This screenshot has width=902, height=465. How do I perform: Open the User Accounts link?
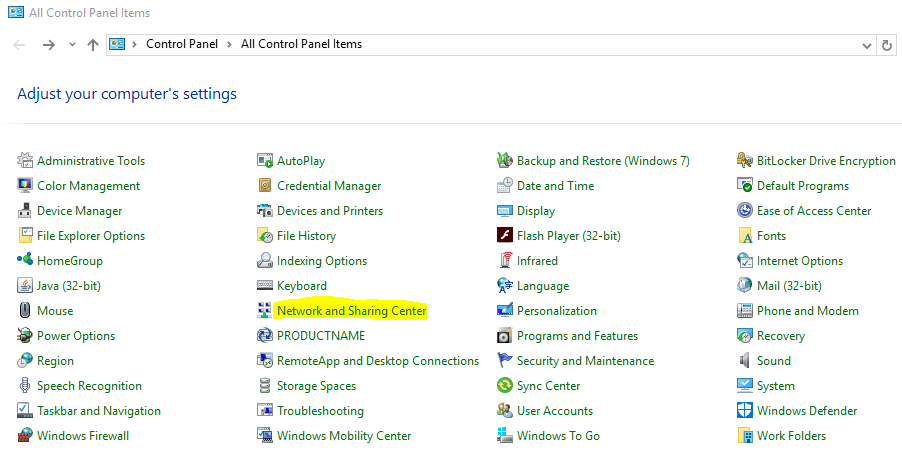[554, 411]
